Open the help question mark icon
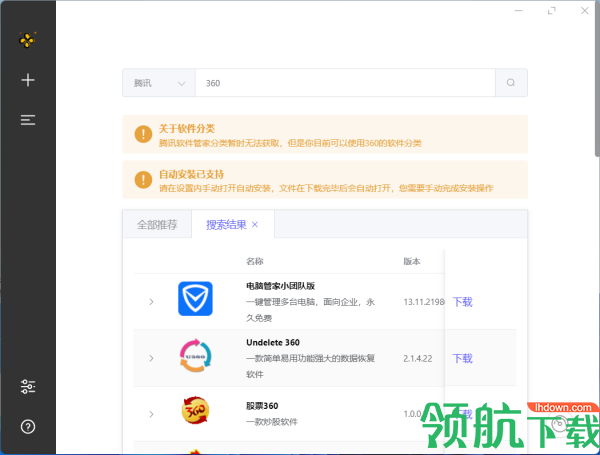The height and width of the screenshot is (455, 600). click(x=28, y=426)
